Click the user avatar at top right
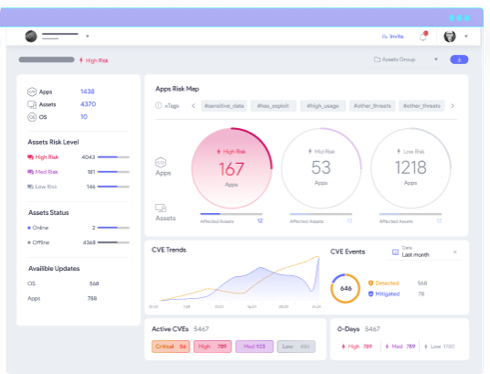490x374 pixels. point(450,36)
